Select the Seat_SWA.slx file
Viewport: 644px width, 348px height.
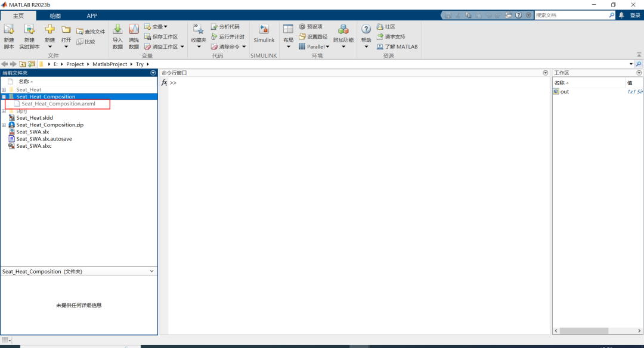pos(32,132)
